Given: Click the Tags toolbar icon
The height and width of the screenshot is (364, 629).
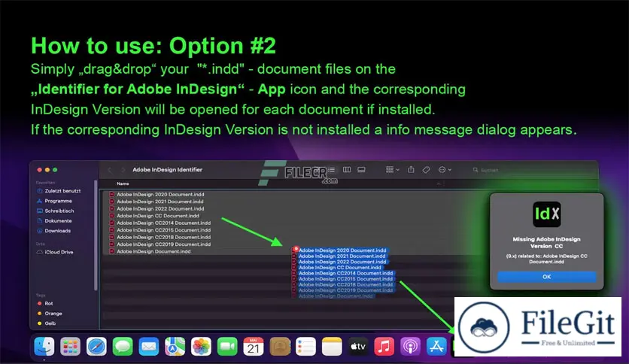Looking at the screenshot, I should 426,170.
